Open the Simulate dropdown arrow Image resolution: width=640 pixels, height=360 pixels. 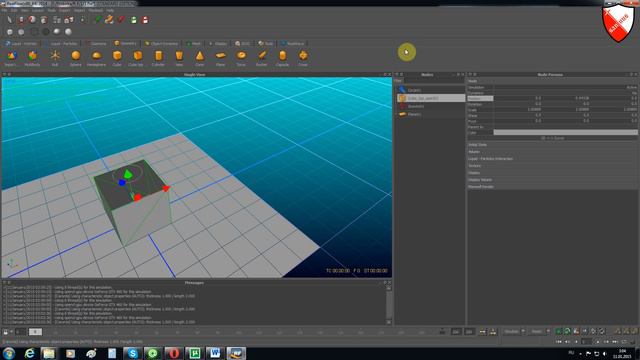coord(523,331)
